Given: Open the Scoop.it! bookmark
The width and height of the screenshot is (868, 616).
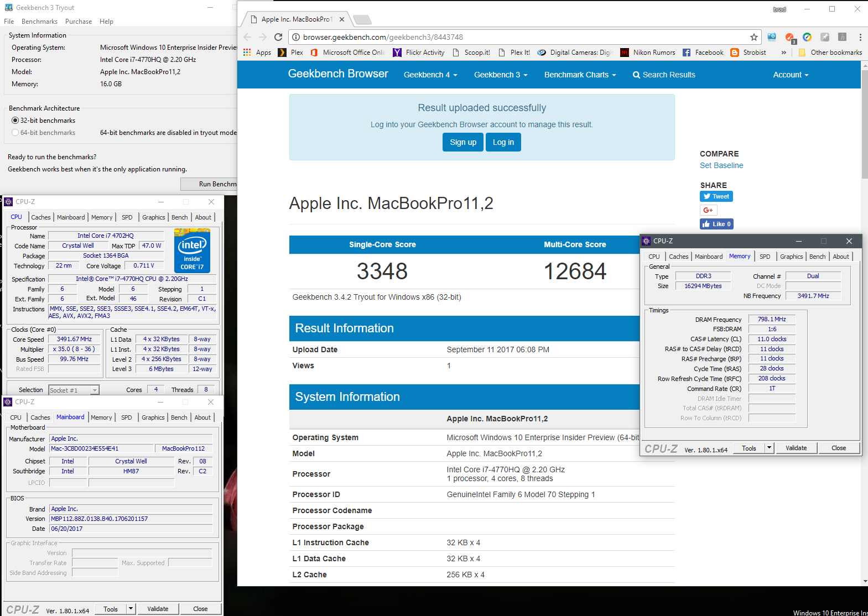Looking at the screenshot, I should (471, 53).
